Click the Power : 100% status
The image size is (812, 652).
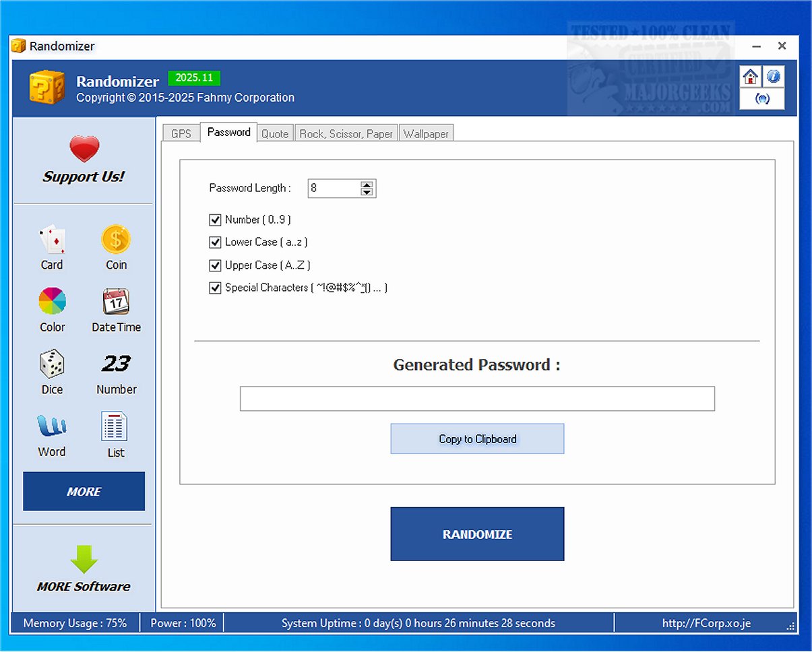[x=183, y=623]
